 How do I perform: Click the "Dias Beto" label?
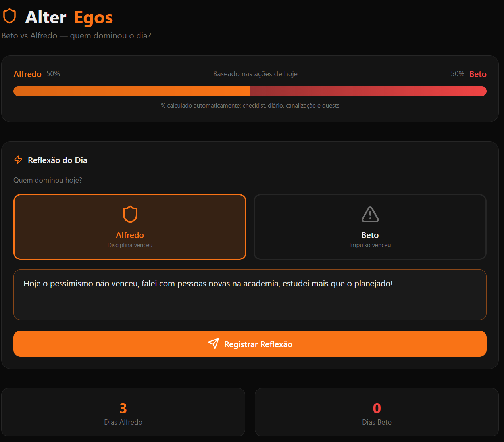377,422
